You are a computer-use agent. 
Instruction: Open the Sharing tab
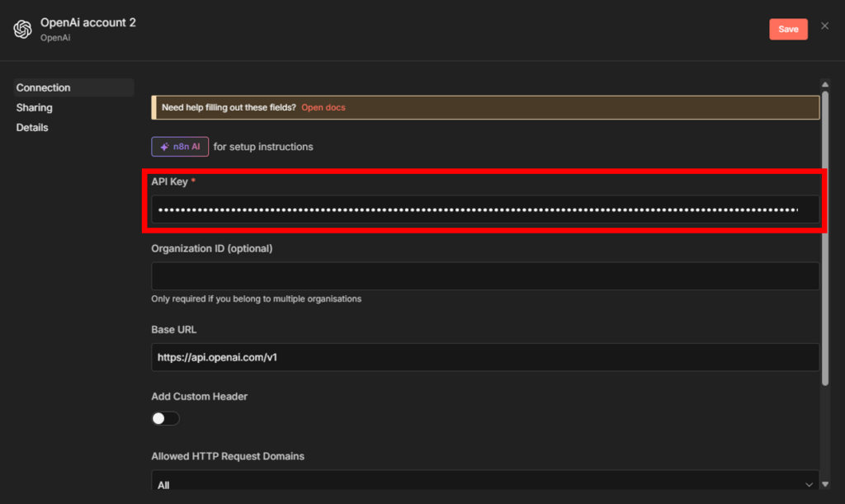35,107
